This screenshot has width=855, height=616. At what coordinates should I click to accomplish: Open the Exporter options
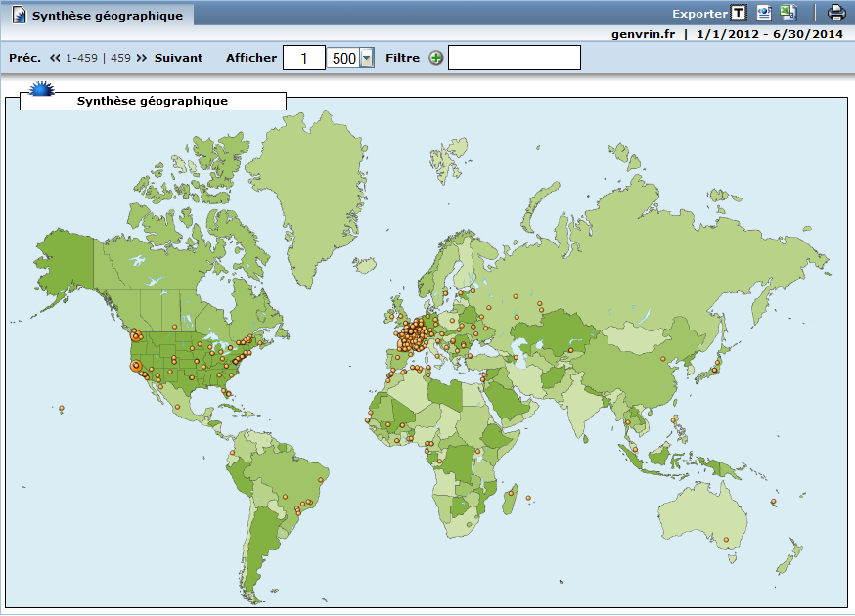tap(699, 13)
